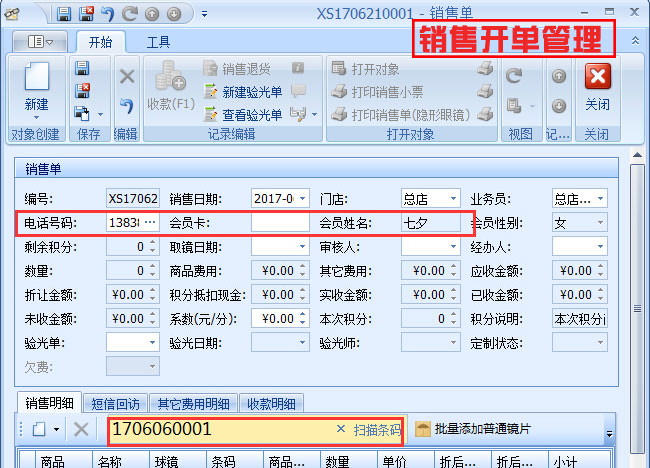This screenshot has width=650, height=468.
Task: Open the 门店 dropdown showing 总店
Action: point(453,199)
